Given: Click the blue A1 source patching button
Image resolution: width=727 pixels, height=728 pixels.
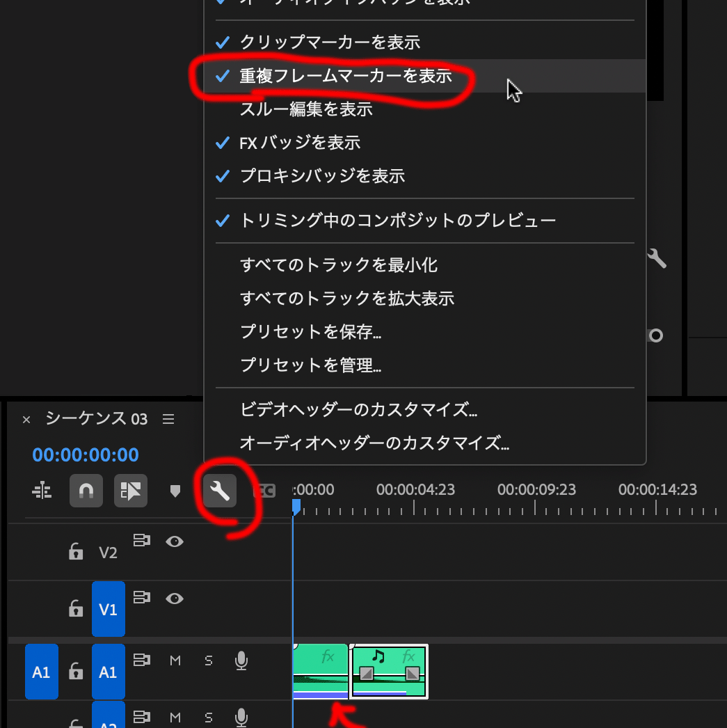Looking at the screenshot, I should 41,671.
